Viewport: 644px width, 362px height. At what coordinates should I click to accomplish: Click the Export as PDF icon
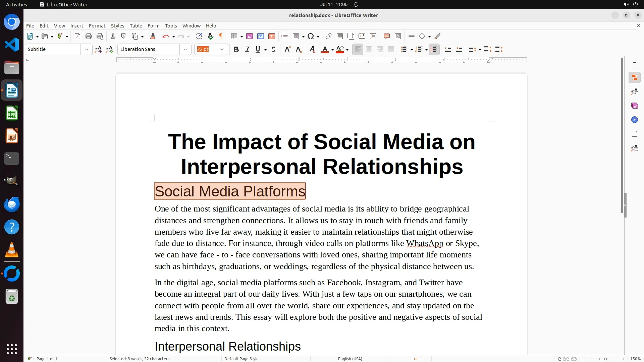click(77, 37)
